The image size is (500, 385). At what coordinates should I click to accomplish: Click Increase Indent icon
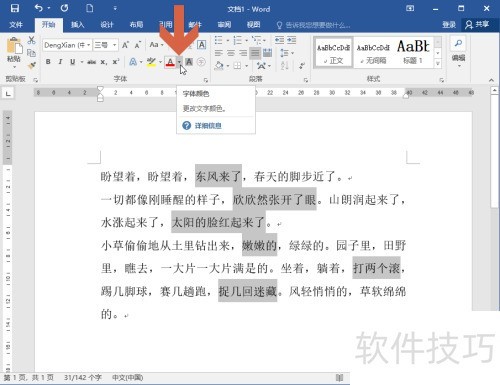(292, 40)
